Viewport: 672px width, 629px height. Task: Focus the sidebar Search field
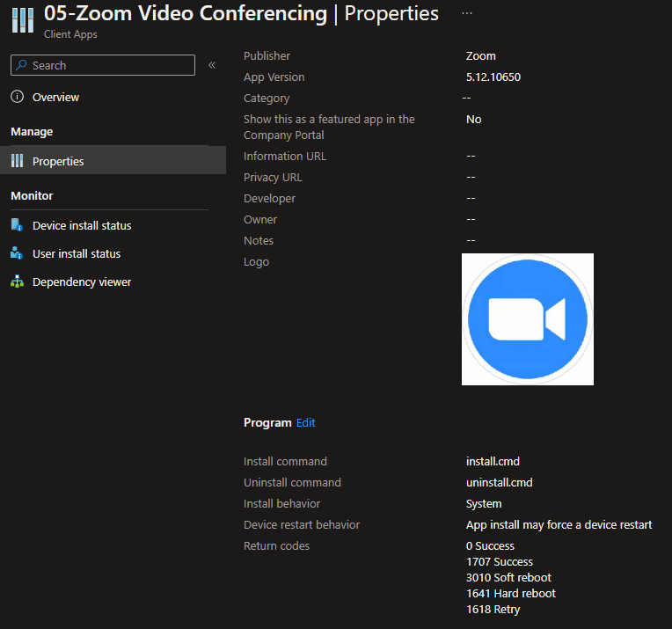pyautogui.click(x=103, y=65)
